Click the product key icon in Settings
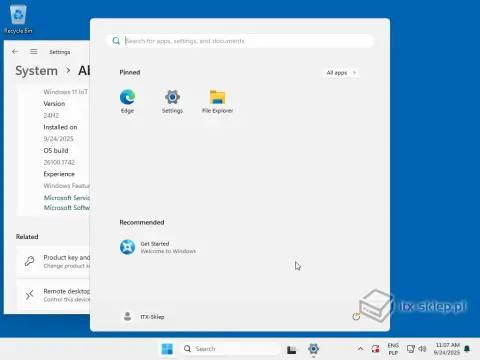 tap(29, 261)
